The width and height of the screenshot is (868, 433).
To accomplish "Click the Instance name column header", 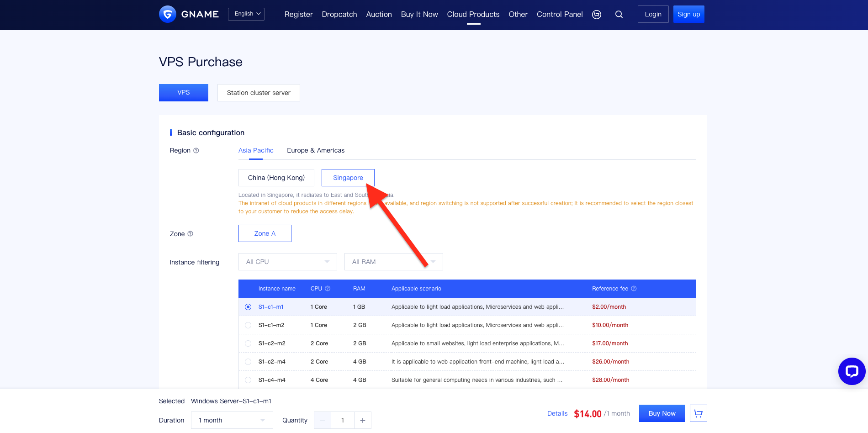I will [x=277, y=289].
